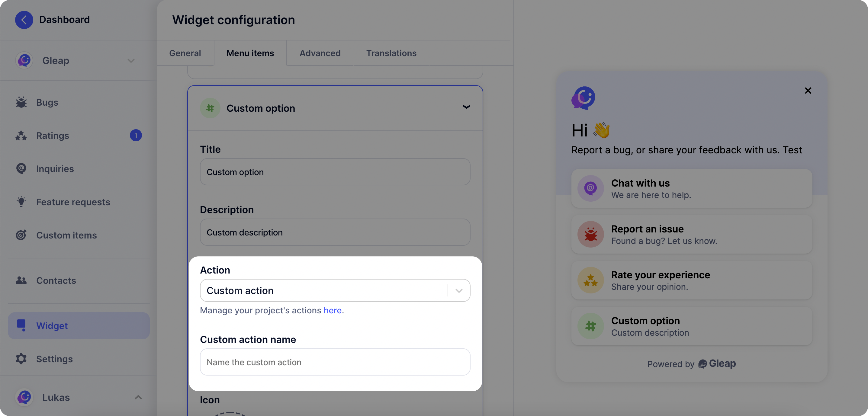Click the Name the custom action field

335,362
